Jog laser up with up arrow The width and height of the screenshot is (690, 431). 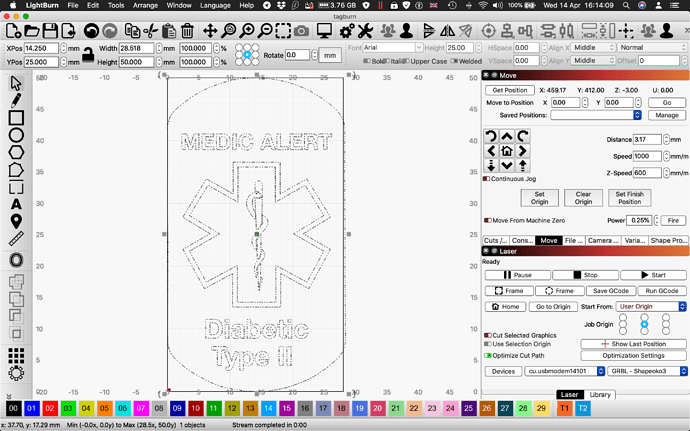tap(507, 136)
